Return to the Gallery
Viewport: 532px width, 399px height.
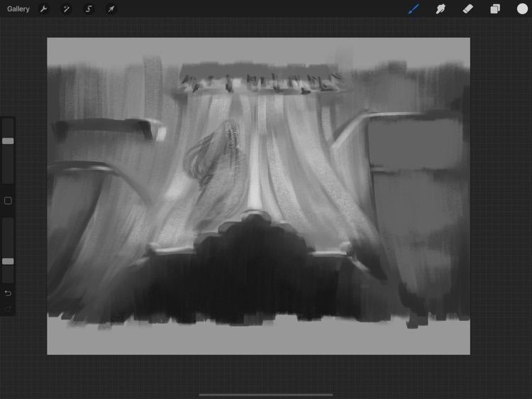click(18, 9)
